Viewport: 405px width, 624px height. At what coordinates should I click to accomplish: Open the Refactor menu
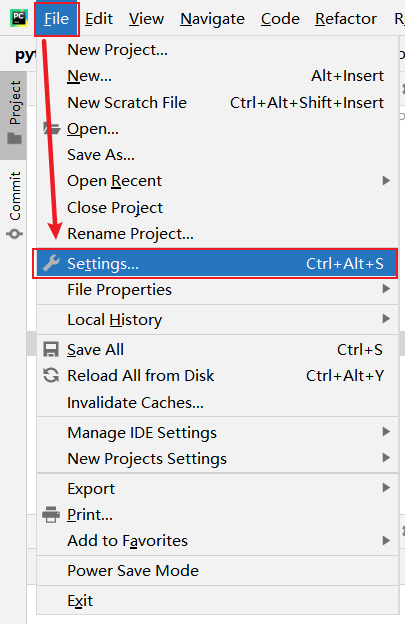(346, 19)
